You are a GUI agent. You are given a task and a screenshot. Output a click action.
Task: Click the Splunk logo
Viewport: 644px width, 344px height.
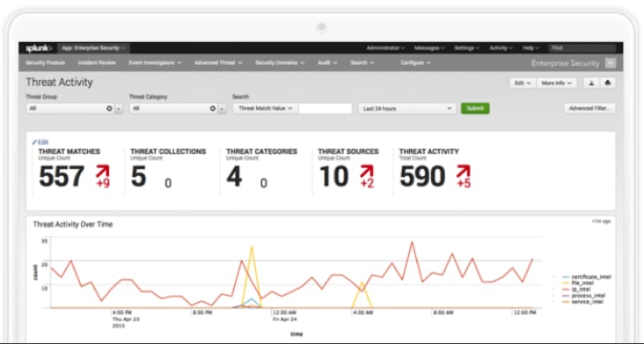[x=39, y=48]
